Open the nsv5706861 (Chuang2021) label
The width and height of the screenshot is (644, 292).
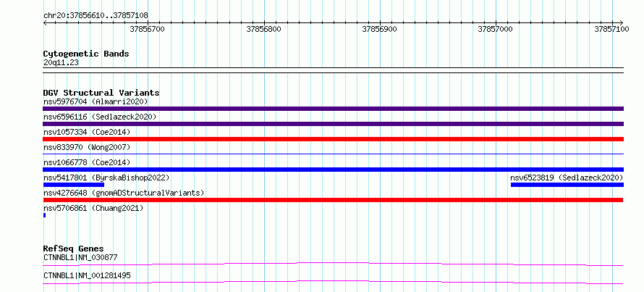pos(93,208)
